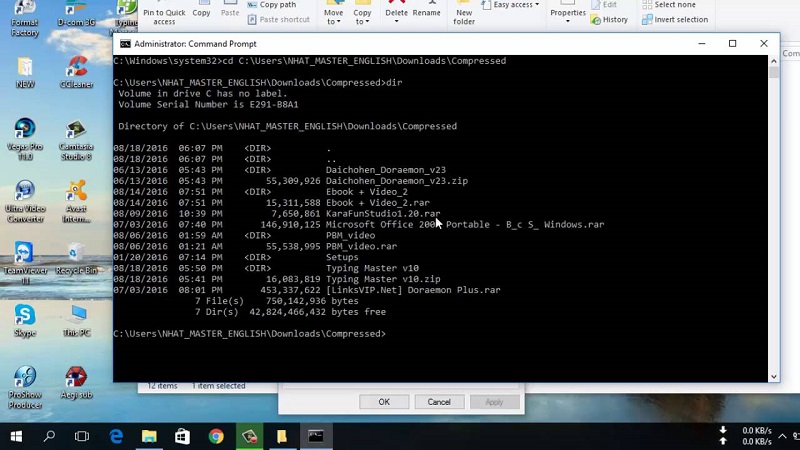Click Select none in Explorer ribbon

tap(668, 5)
